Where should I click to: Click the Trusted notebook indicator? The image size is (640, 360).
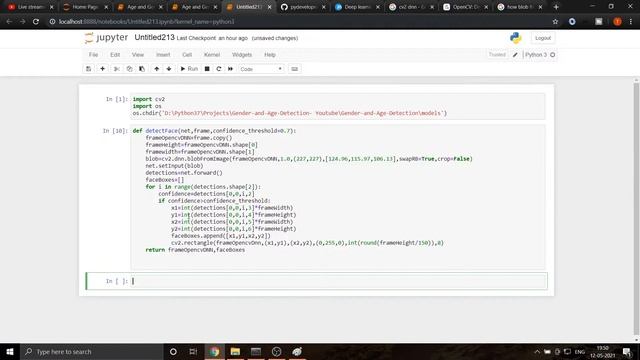[x=497, y=55]
